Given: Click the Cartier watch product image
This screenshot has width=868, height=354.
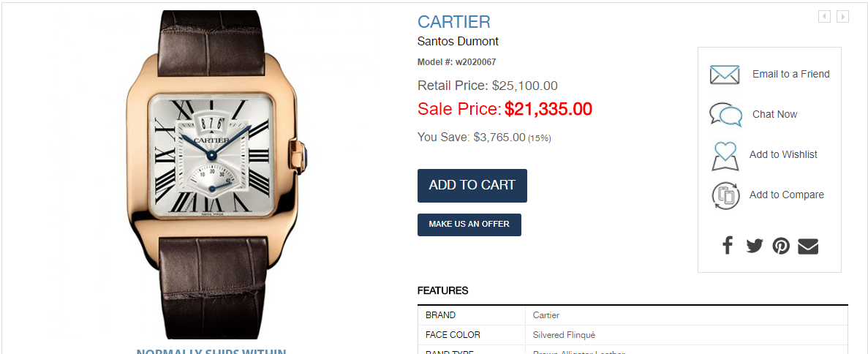Looking at the screenshot, I should [x=216, y=175].
